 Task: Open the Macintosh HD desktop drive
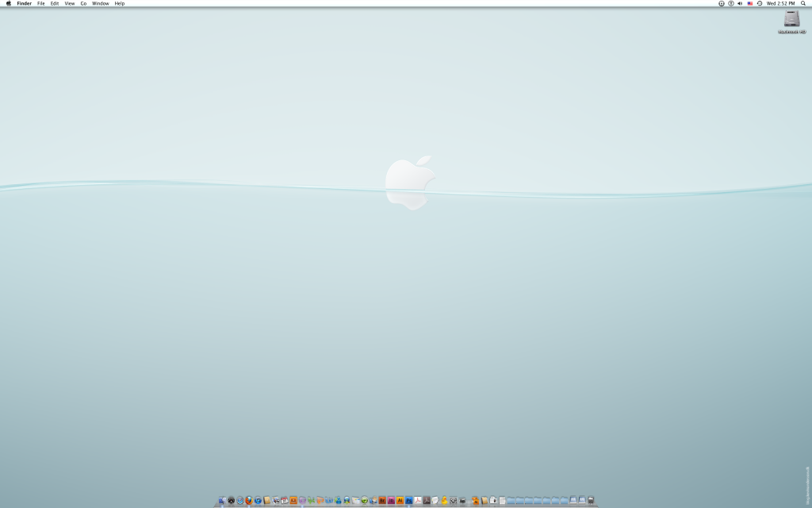tap(791, 22)
